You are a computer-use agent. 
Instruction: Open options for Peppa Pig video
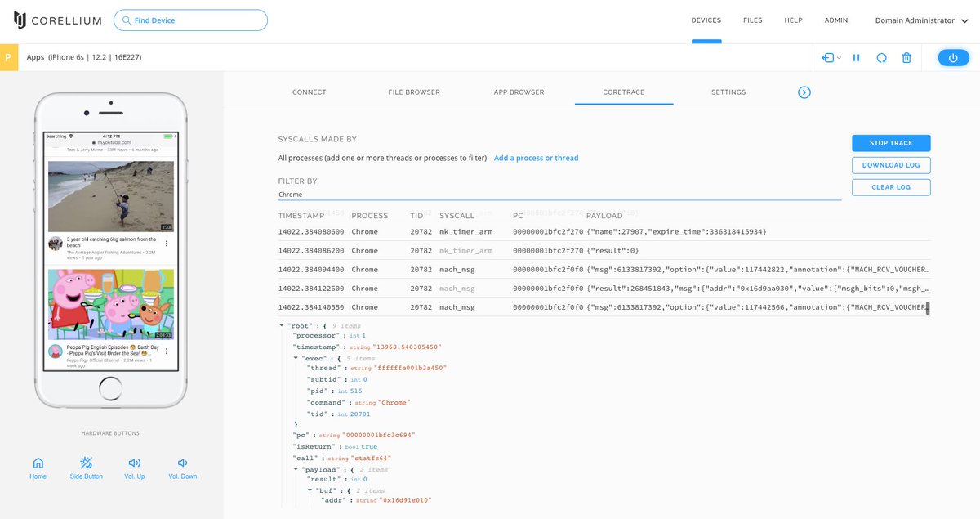coord(167,351)
